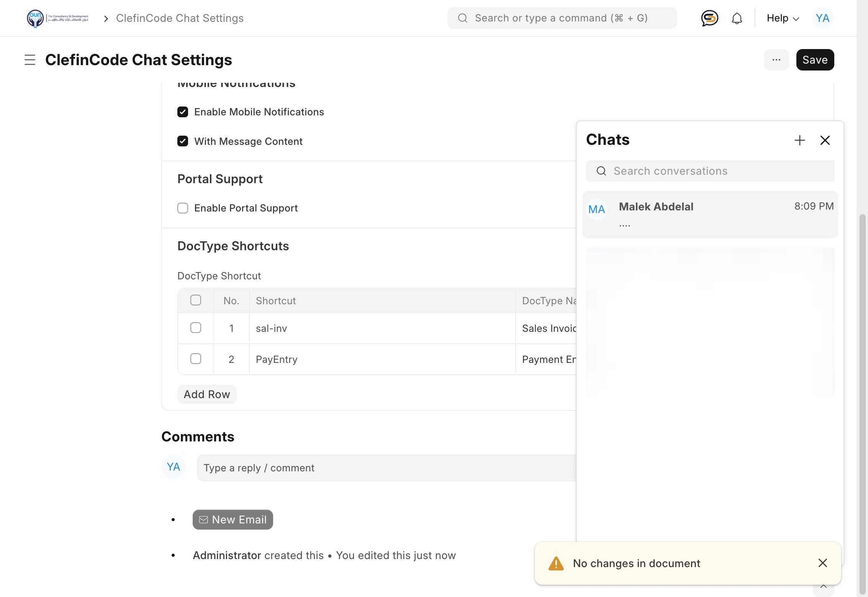Click the scroll-to-top arrow at the bottom

click(x=823, y=587)
